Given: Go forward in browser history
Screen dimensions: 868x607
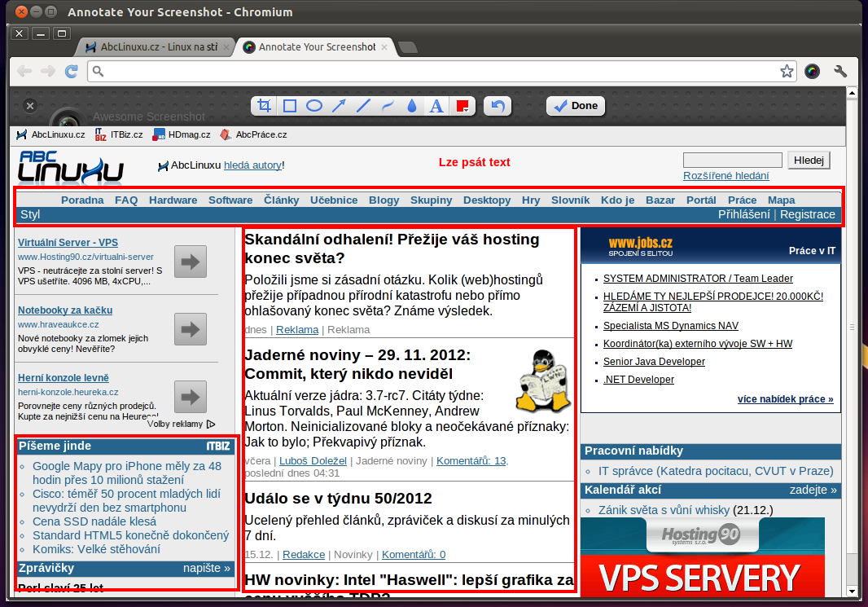Looking at the screenshot, I should [48, 71].
